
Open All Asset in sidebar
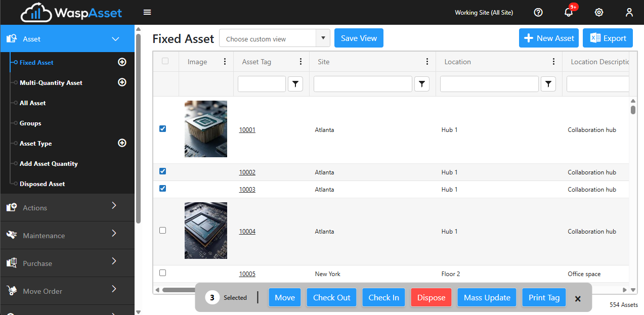pos(33,103)
